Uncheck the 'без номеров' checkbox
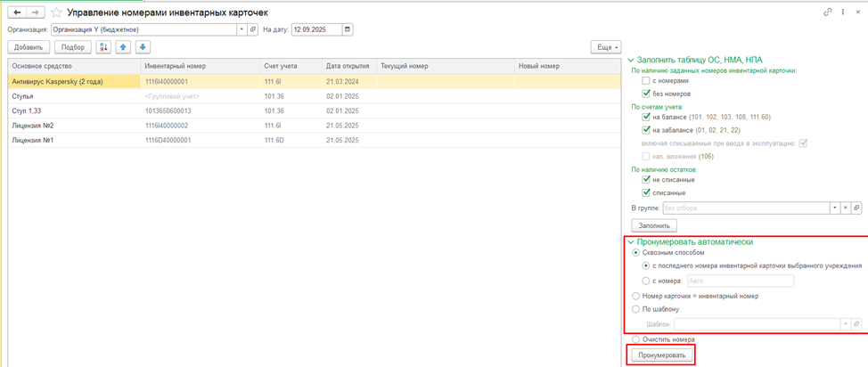 pos(645,94)
